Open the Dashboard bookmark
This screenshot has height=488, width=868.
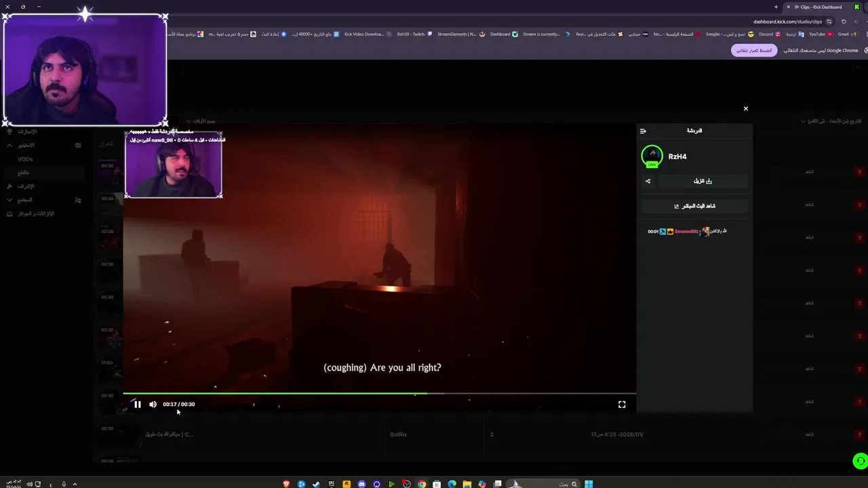[504, 34]
